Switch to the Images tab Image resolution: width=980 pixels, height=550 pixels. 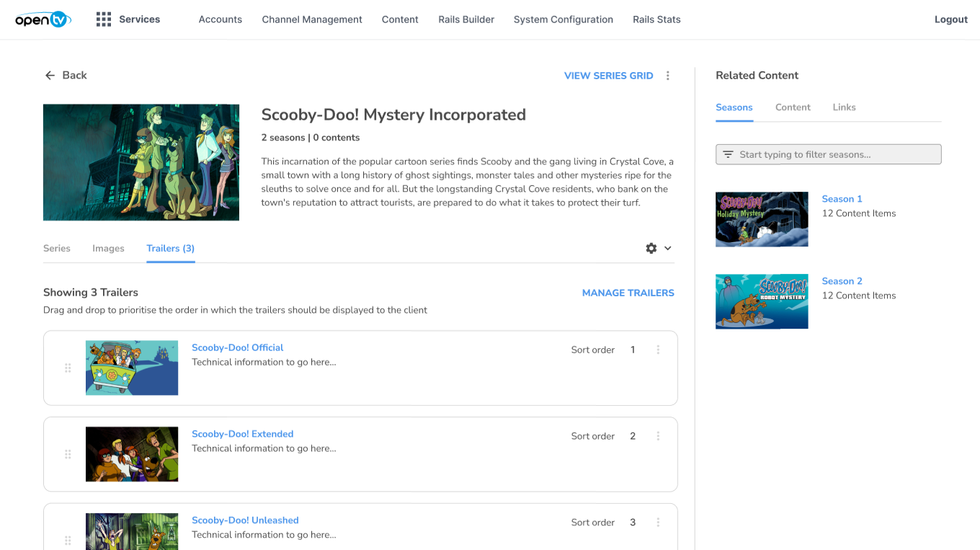108,248
